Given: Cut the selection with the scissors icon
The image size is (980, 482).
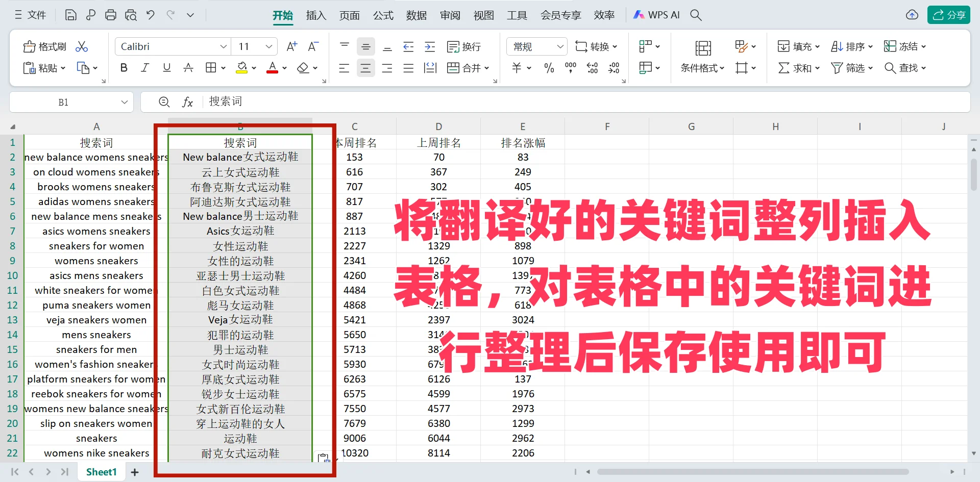Looking at the screenshot, I should pyautogui.click(x=81, y=46).
